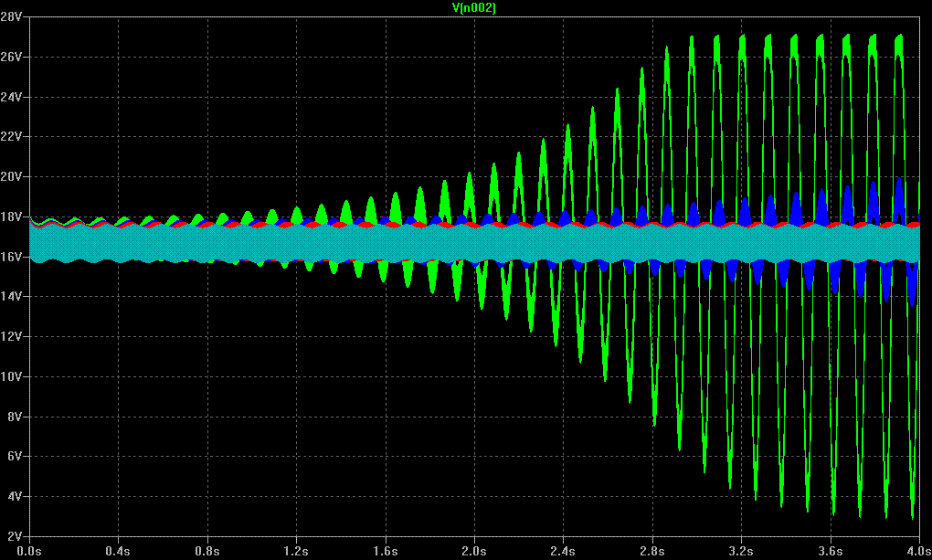Click the 0.8s time axis label

click(x=207, y=551)
